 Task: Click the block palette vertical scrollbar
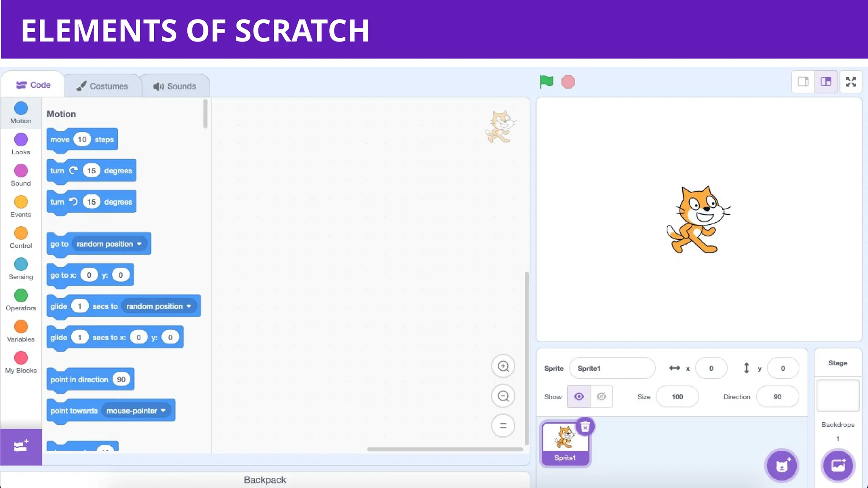click(x=205, y=114)
